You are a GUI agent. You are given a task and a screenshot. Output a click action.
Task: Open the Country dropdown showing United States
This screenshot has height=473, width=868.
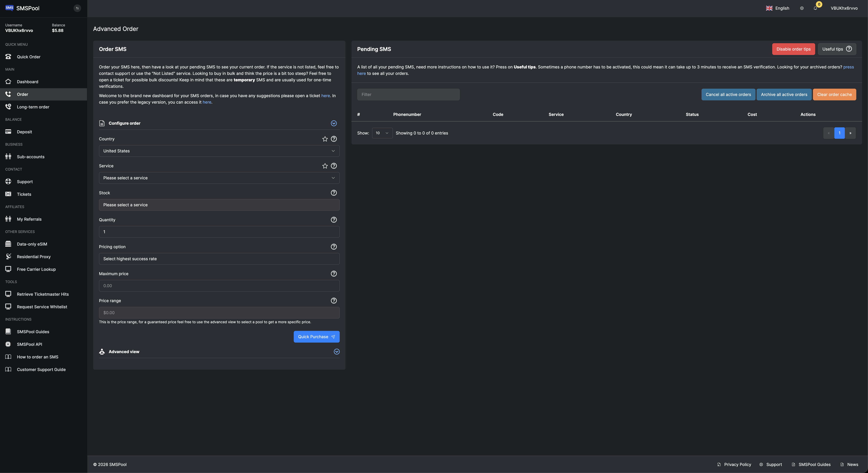coord(219,151)
